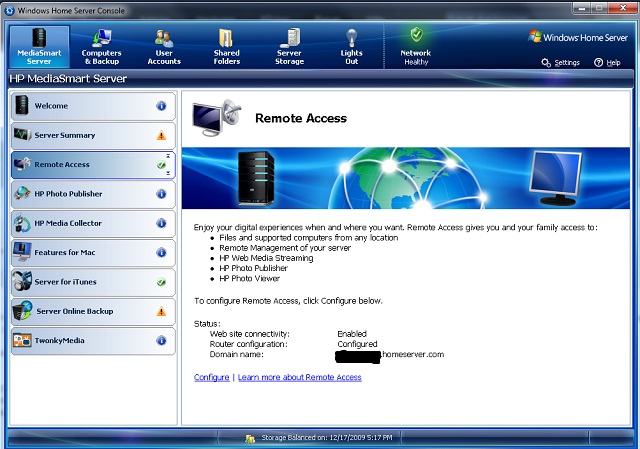
Task: Click the globe server icon beside Online Backup
Action: pyautogui.click(x=22, y=311)
